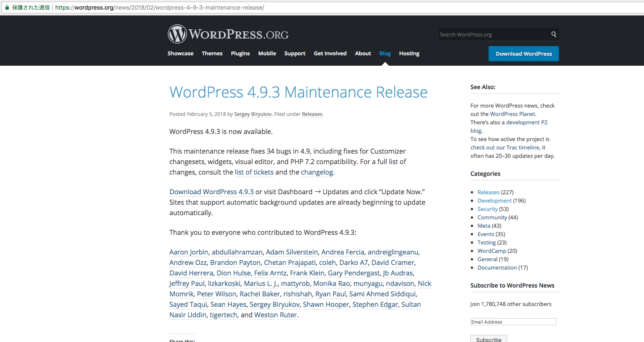Image resolution: width=644 pixels, height=342 pixels.
Task: Open the Events category
Action: pyautogui.click(x=486, y=234)
